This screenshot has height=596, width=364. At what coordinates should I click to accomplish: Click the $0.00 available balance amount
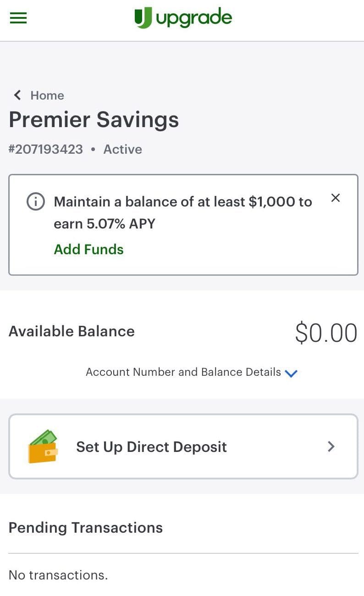point(326,332)
